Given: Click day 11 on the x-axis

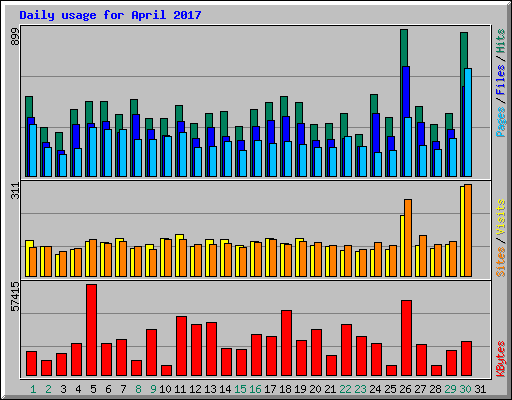Looking at the screenshot, I should point(180,389).
